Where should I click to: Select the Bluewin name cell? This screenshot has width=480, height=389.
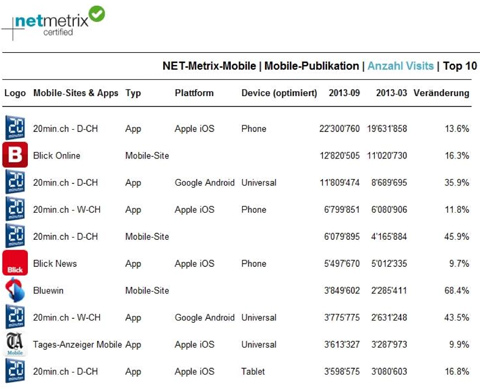48,291
